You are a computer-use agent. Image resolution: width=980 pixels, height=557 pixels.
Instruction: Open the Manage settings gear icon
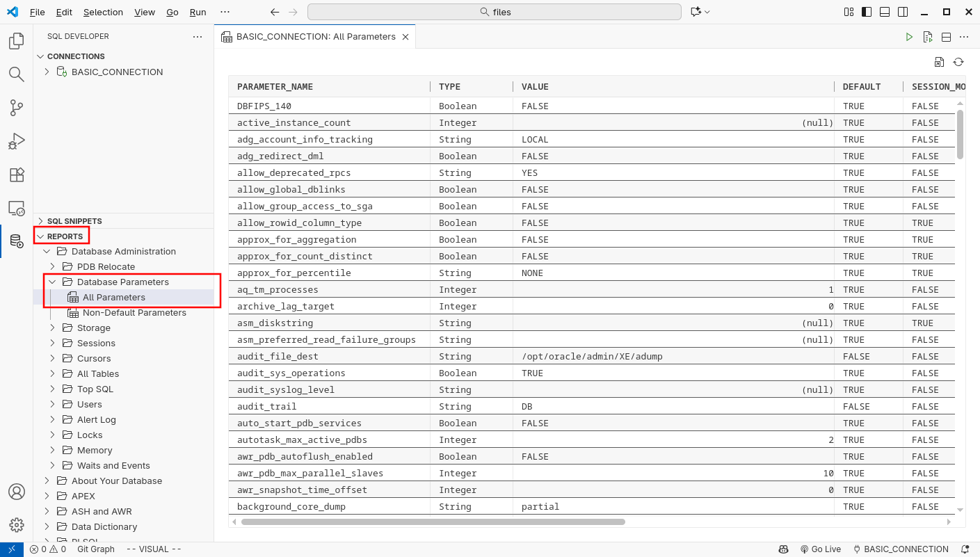(x=16, y=525)
